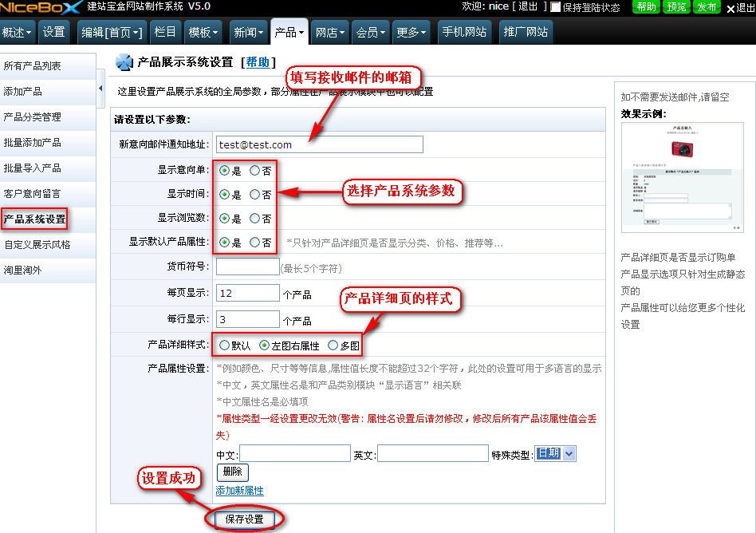The image size is (756, 533).
Task: Open the 手机网站 tab
Action: (464, 33)
